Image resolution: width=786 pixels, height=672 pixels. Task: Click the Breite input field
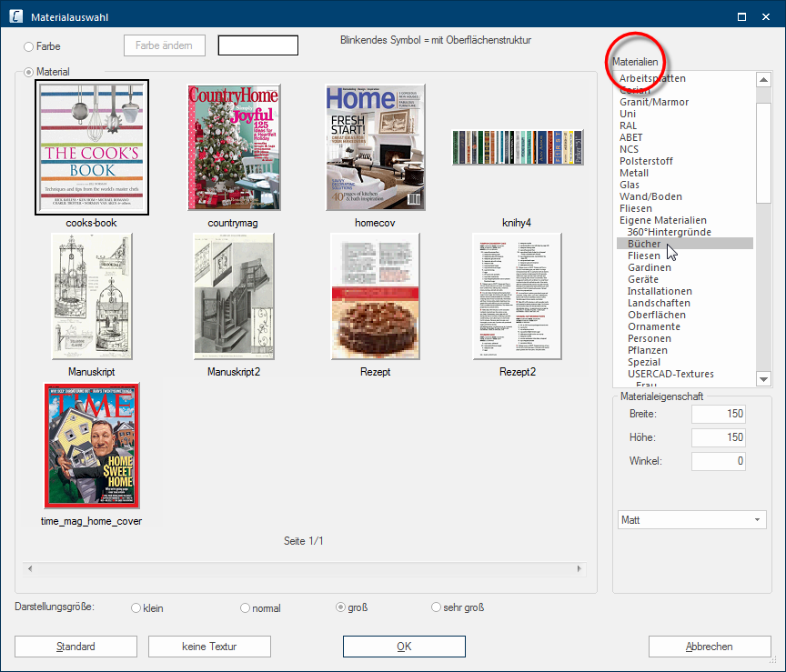click(718, 415)
